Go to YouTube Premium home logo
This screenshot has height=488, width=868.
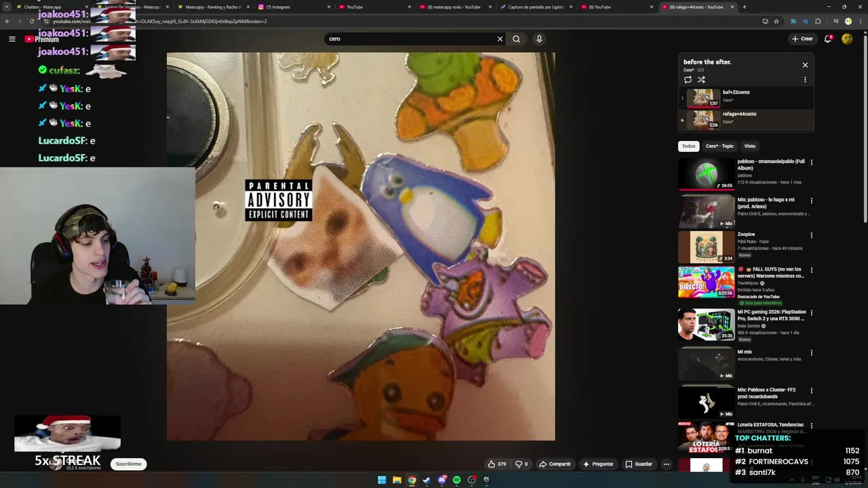(42, 39)
